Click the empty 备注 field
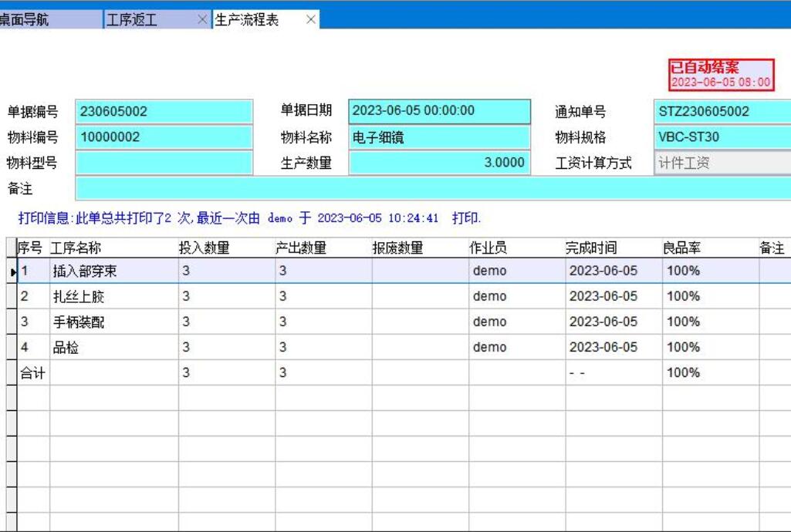791x532 pixels. [x=432, y=189]
